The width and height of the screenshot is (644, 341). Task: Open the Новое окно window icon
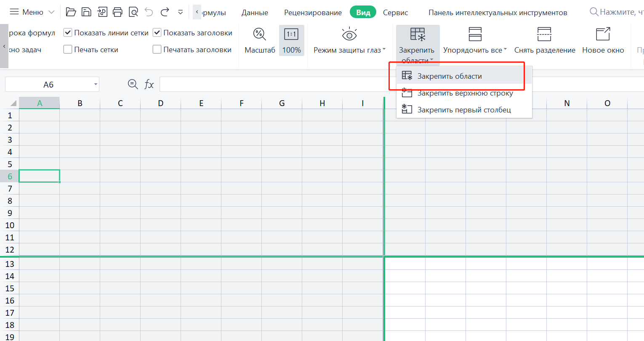[x=603, y=35]
